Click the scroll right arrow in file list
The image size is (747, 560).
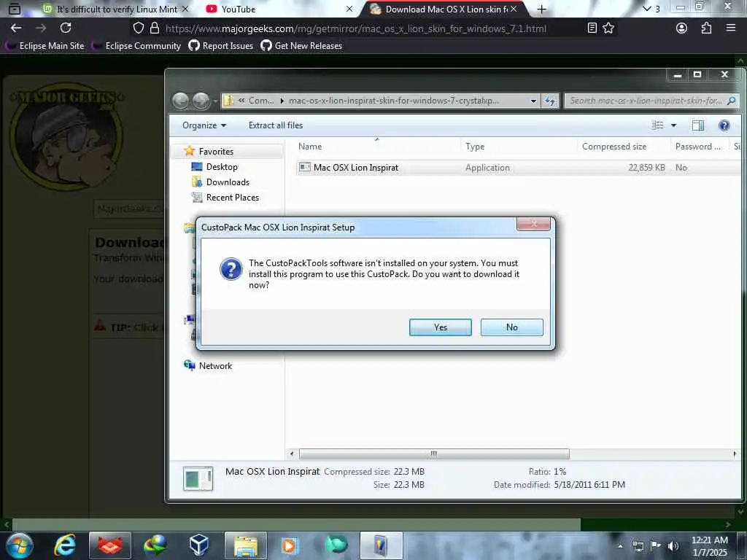click(x=734, y=454)
